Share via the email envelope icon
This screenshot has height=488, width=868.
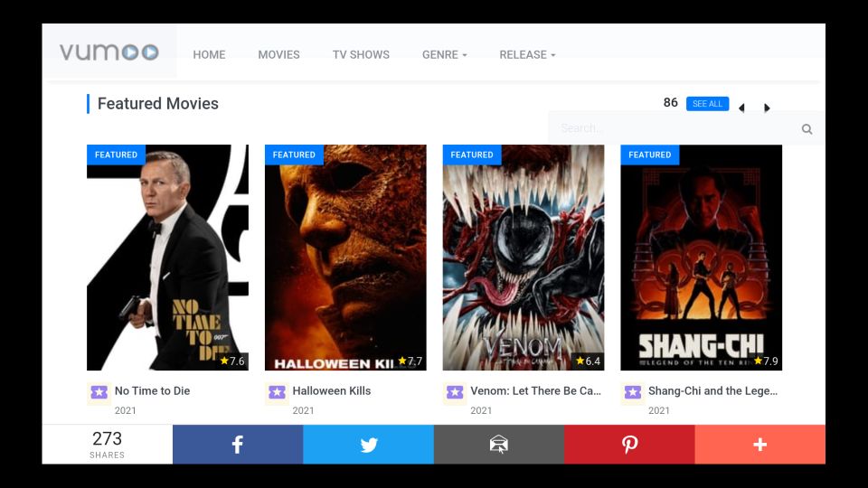tap(499, 445)
